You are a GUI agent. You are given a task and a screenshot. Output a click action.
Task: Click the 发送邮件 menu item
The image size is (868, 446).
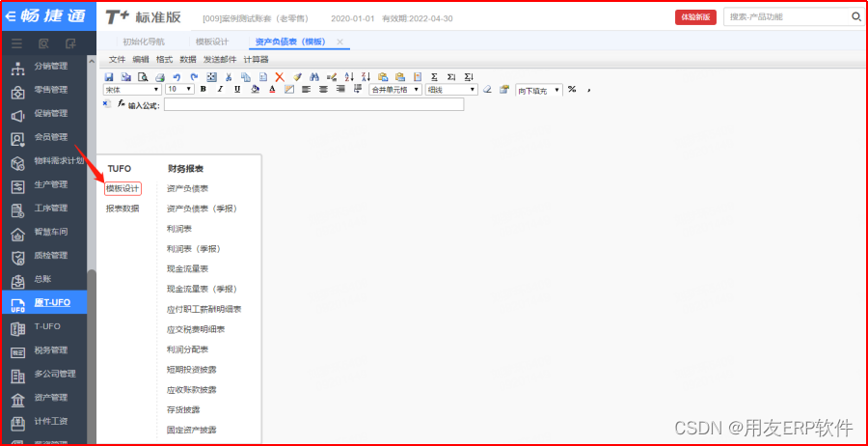tap(220, 59)
